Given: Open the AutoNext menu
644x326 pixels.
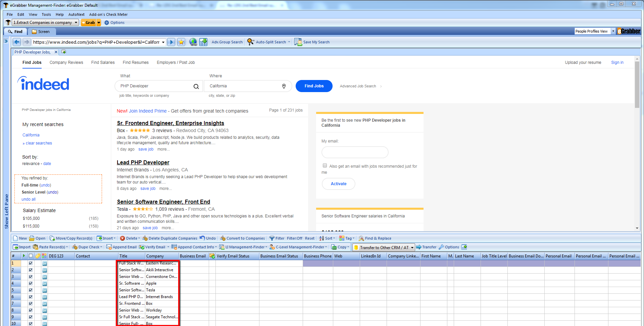Looking at the screenshot, I should [x=77, y=14].
